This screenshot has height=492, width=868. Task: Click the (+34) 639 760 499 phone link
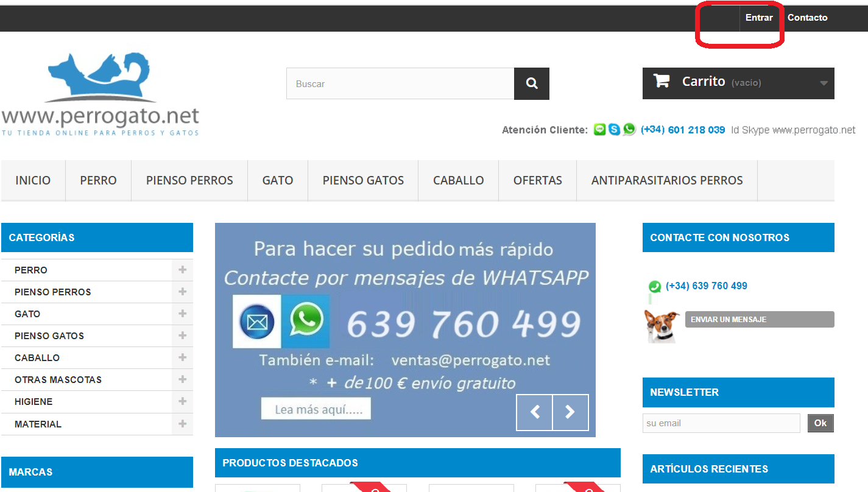(707, 286)
